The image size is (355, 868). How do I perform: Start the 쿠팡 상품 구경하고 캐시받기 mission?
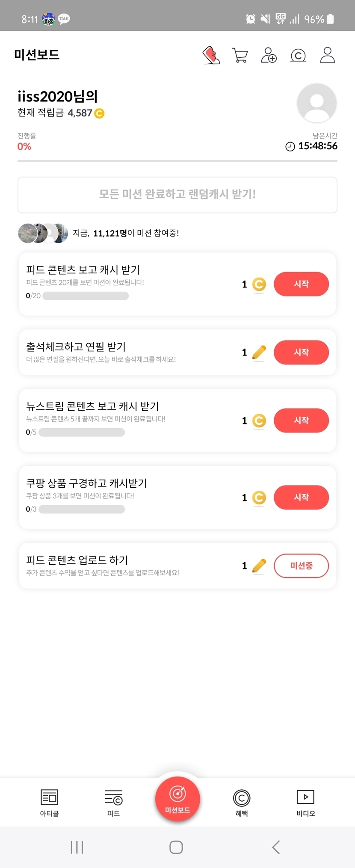pyautogui.click(x=301, y=498)
